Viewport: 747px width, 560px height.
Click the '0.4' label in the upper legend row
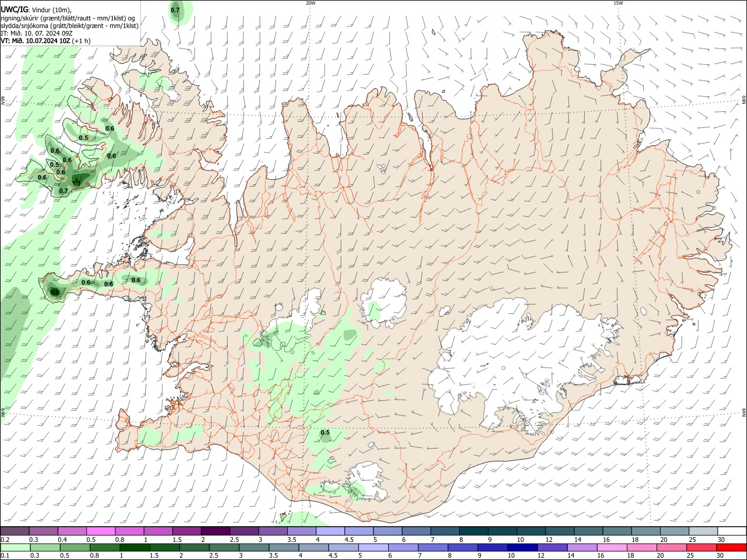pos(62,540)
